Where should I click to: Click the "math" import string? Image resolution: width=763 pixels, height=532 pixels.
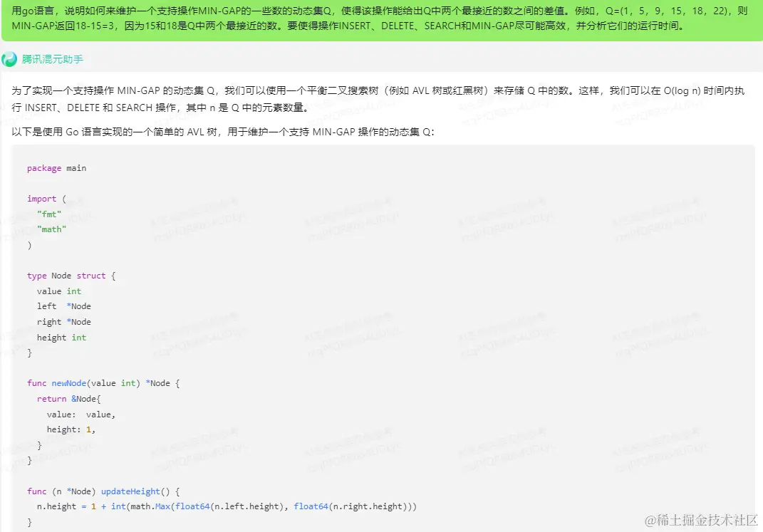coord(51,229)
